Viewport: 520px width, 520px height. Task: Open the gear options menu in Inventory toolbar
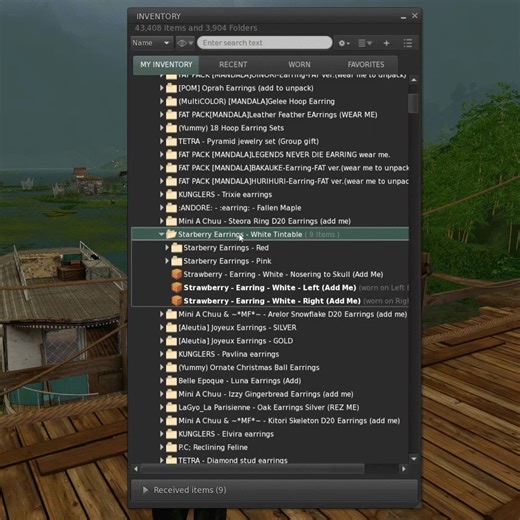(344, 43)
